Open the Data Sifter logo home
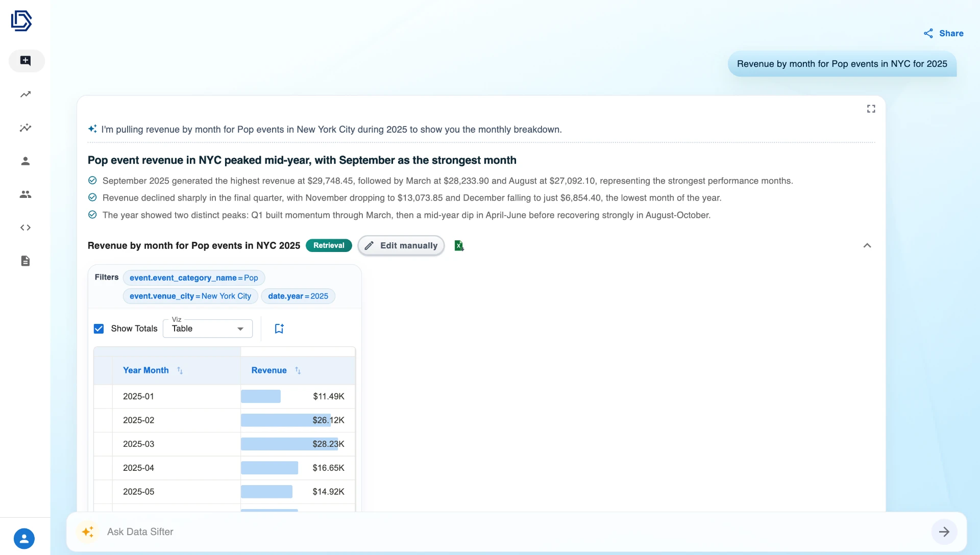 coord(21,21)
